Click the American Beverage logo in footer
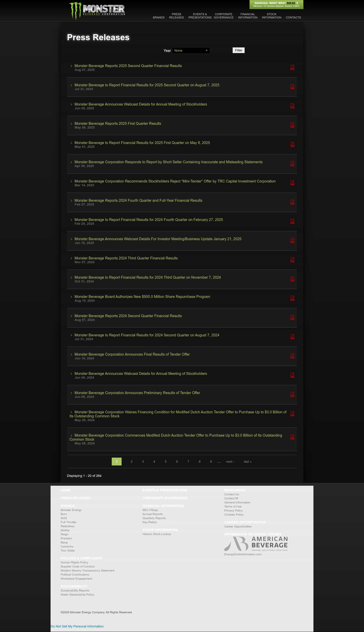Image resolution: width=364 pixels, height=632 pixels. click(256, 544)
